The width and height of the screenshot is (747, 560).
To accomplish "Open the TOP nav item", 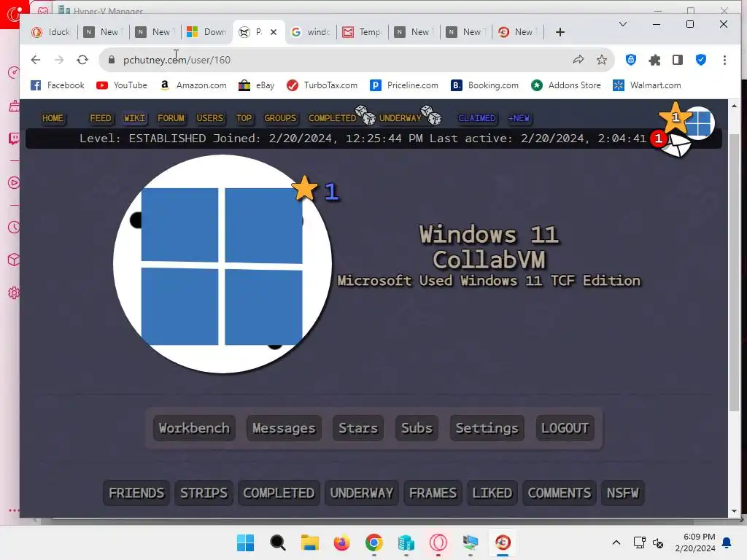I will click(244, 118).
